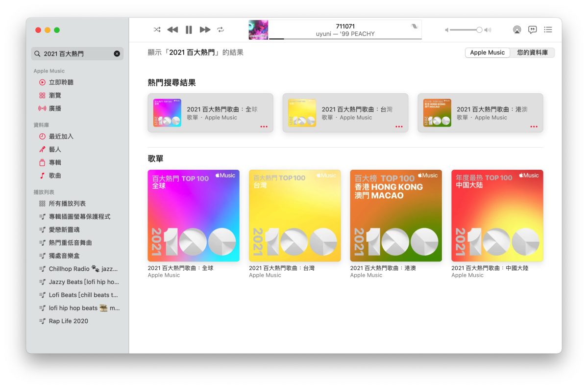Click the search field containing 2021 百大熱門
The width and height of the screenshot is (588, 388).
click(x=77, y=53)
